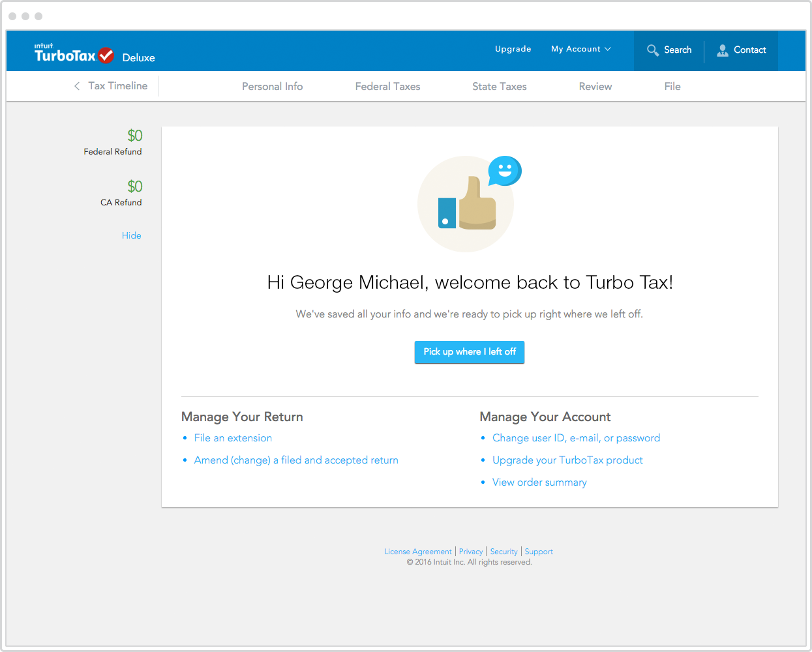Click the Manage Your Return heading

242,417
